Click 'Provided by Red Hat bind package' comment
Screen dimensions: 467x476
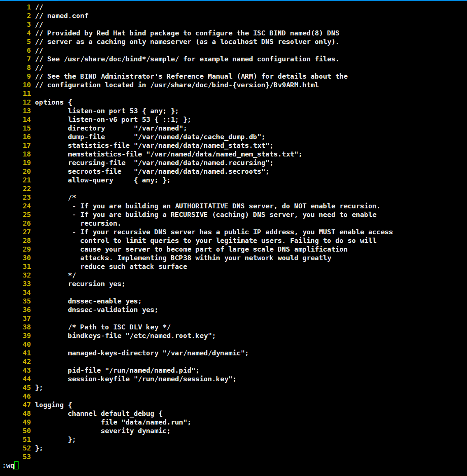pyautogui.click(x=113, y=33)
